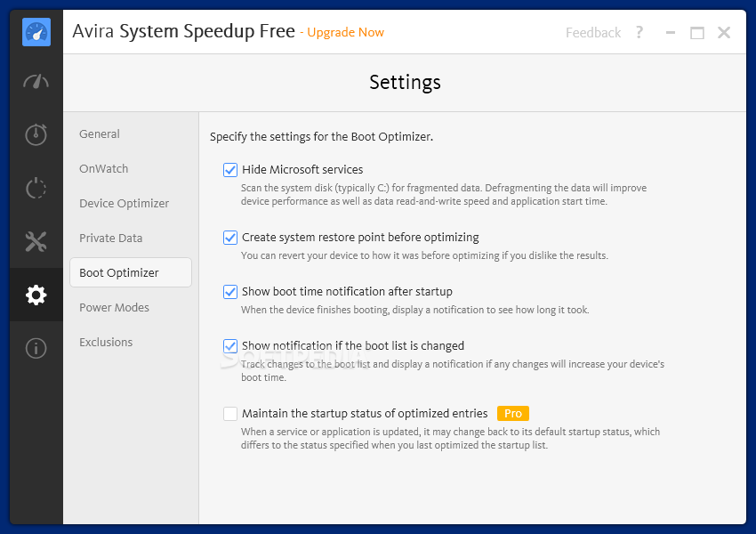This screenshot has height=534, width=756.
Task: Open the tools wrench and screwdriver icon
Action: click(36, 242)
